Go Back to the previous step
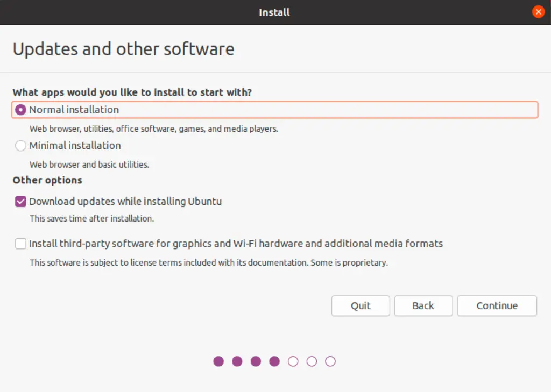The width and height of the screenshot is (551, 392). 423,305
